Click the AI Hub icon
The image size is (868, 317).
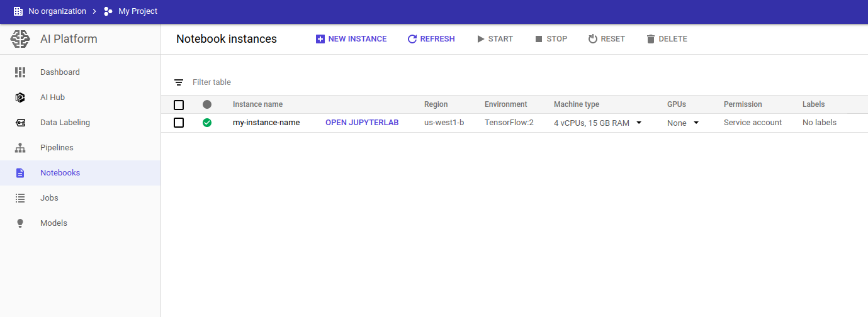20,97
